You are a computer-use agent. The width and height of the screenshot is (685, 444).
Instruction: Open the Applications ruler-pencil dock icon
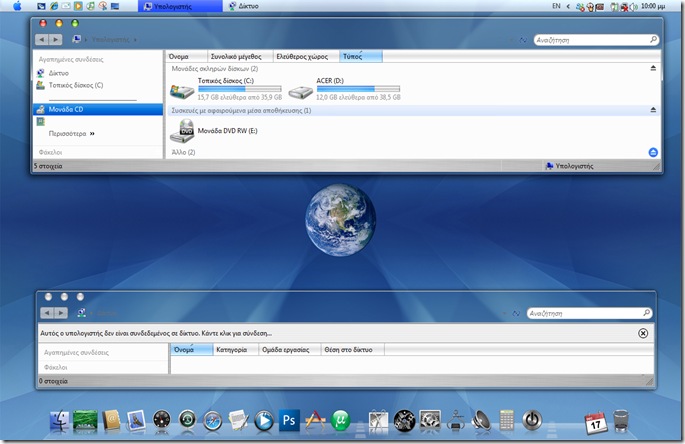tap(315, 421)
